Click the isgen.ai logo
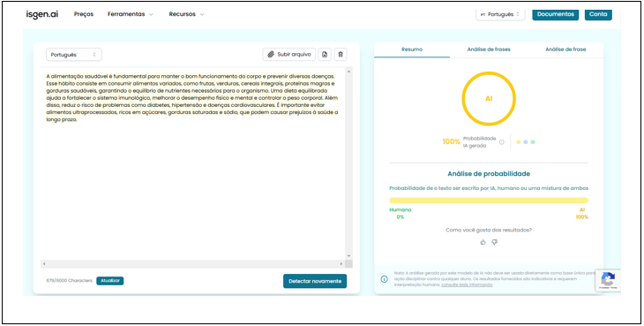644x326 pixels. click(42, 14)
